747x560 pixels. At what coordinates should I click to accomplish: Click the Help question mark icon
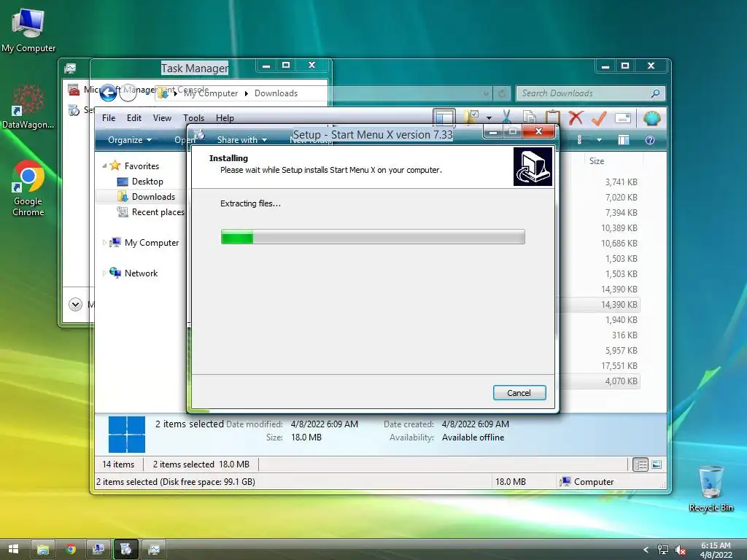click(650, 140)
